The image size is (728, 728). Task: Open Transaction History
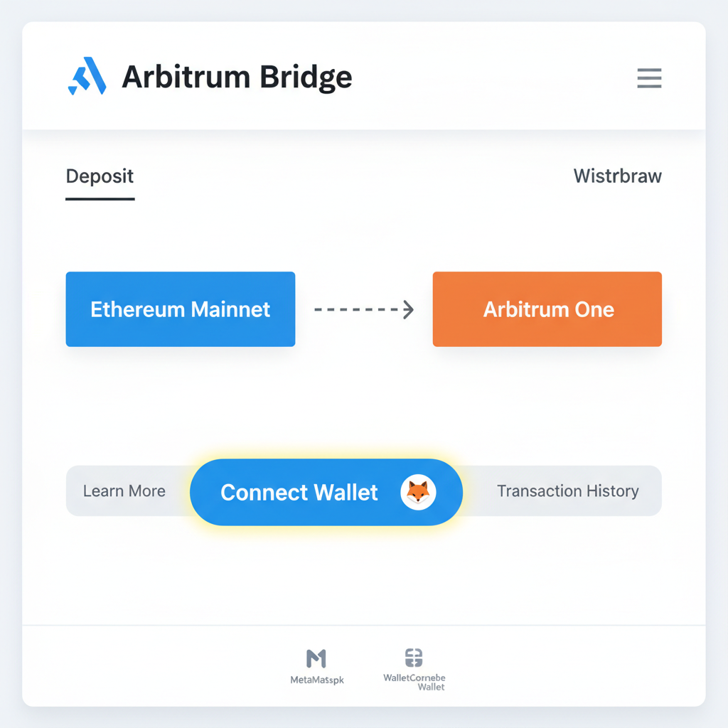tap(567, 491)
